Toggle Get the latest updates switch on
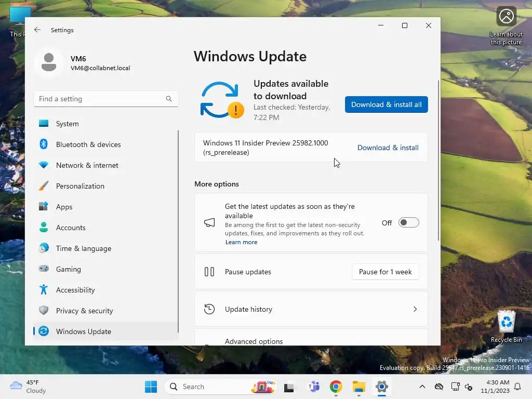This screenshot has width=532, height=399. pos(408,222)
